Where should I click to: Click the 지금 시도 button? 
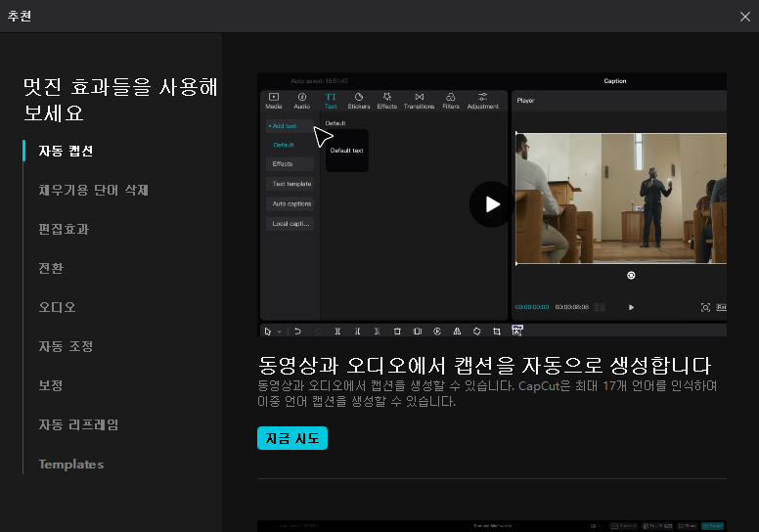tap(292, 438)
